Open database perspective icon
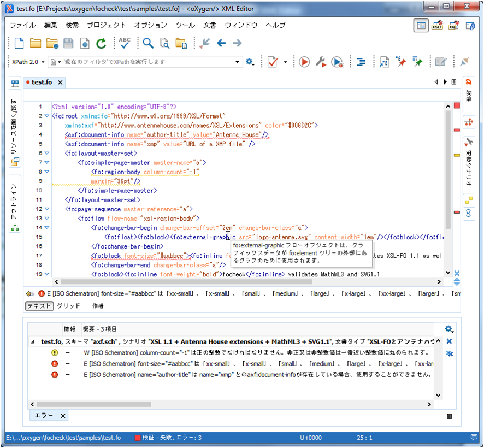This screenshot has height=448, width=484. click(470, 25)
